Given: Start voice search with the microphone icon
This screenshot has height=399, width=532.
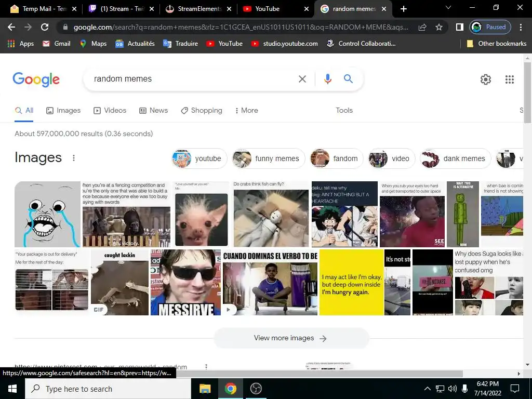Looking at the screenshot, I should tap(327, 79).
